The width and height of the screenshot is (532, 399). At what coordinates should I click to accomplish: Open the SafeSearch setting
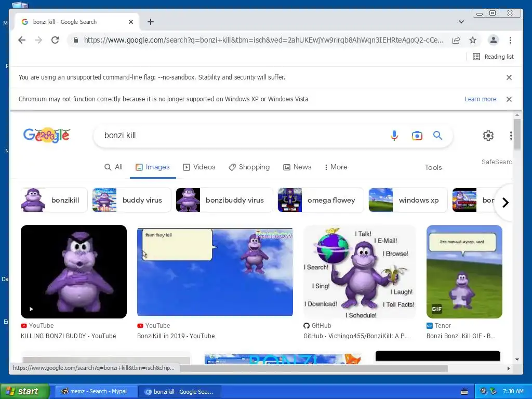click(497, 162)
